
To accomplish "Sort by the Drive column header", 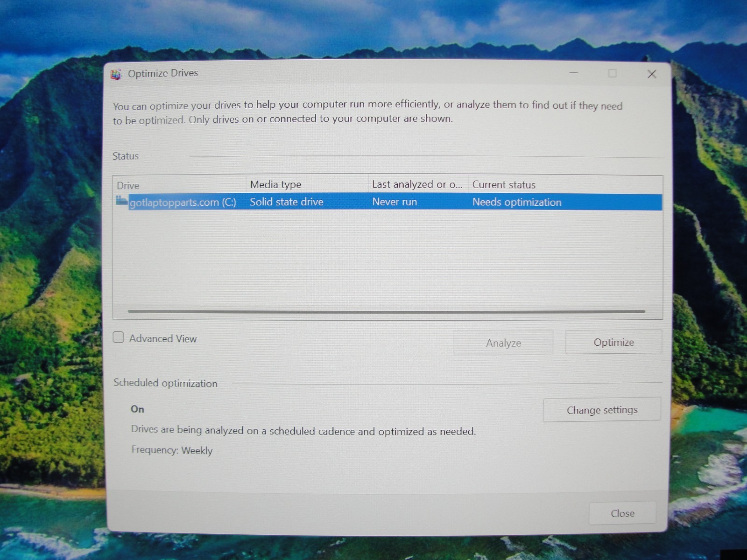I will pyautogui.click(x=180, y=185).
